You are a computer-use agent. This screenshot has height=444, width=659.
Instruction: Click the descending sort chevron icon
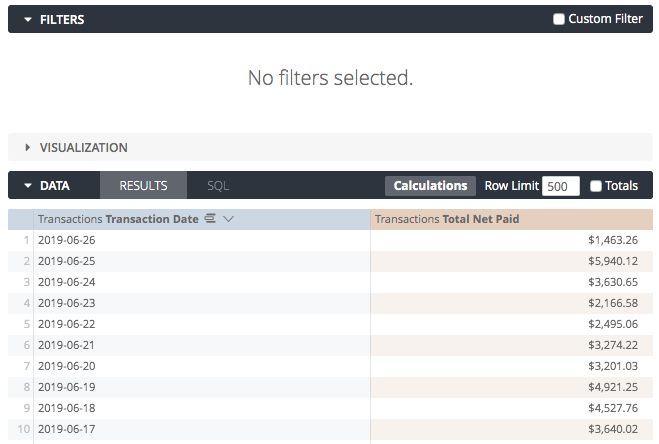coord(229,219)
